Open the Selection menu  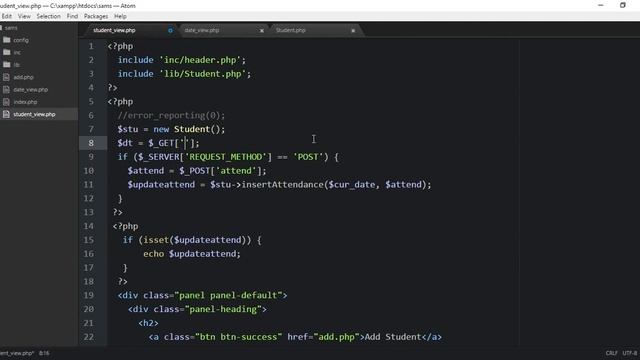click(49, 16)
